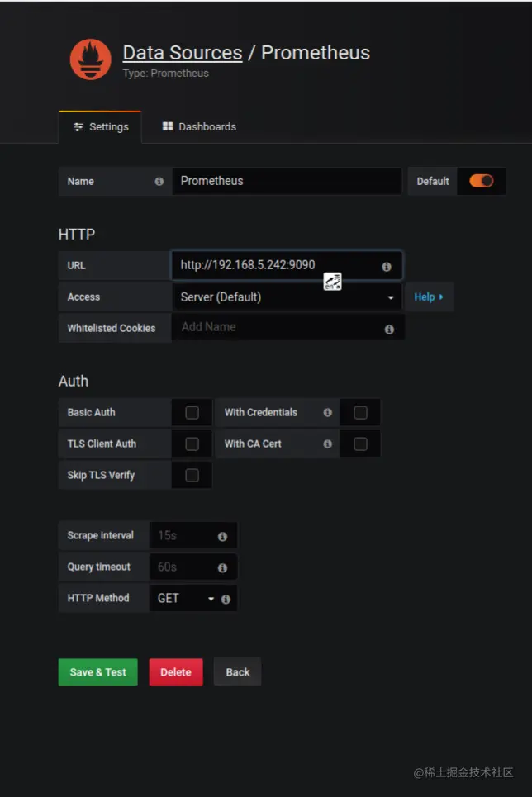
Task: Tick the Skip TLS Verify checkbox
Action: (192, 475)
